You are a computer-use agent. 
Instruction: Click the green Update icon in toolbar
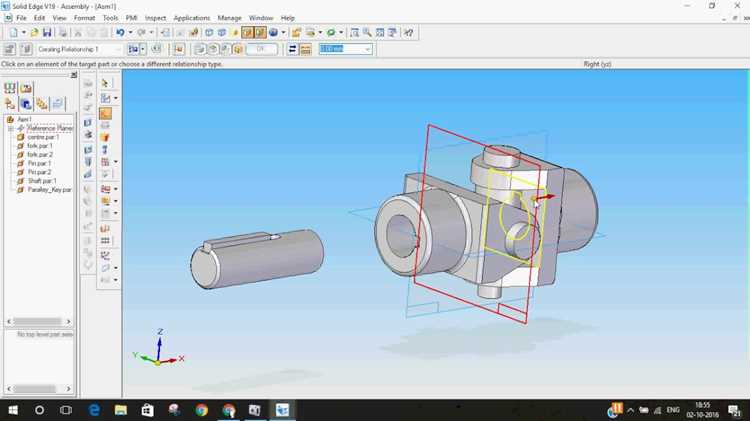coord(331,33)
